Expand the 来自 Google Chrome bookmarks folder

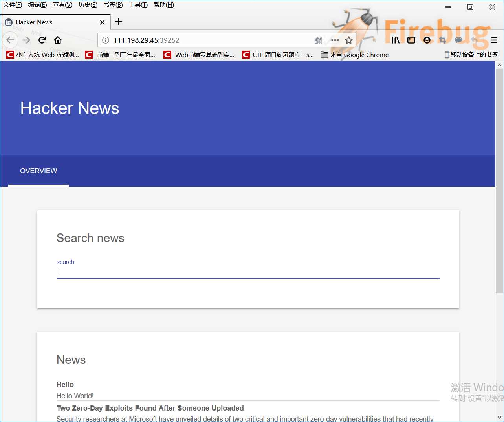click(x=355, y=55)
